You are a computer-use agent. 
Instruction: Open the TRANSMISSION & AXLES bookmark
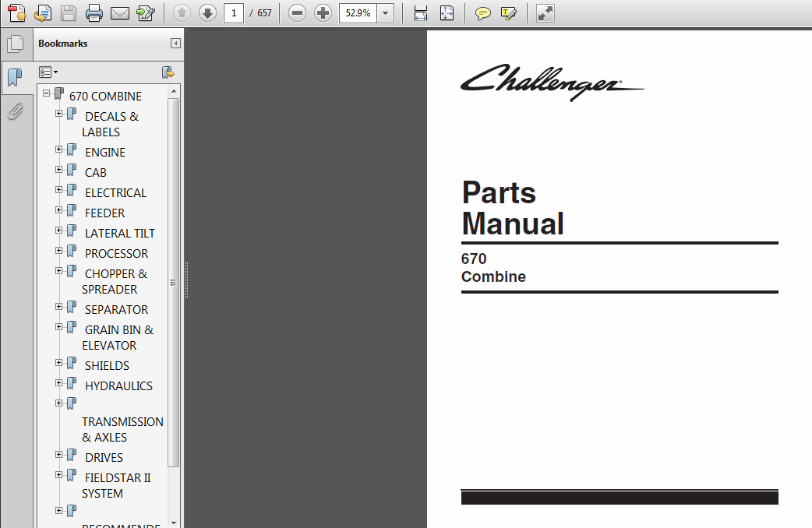coord(122,429)
